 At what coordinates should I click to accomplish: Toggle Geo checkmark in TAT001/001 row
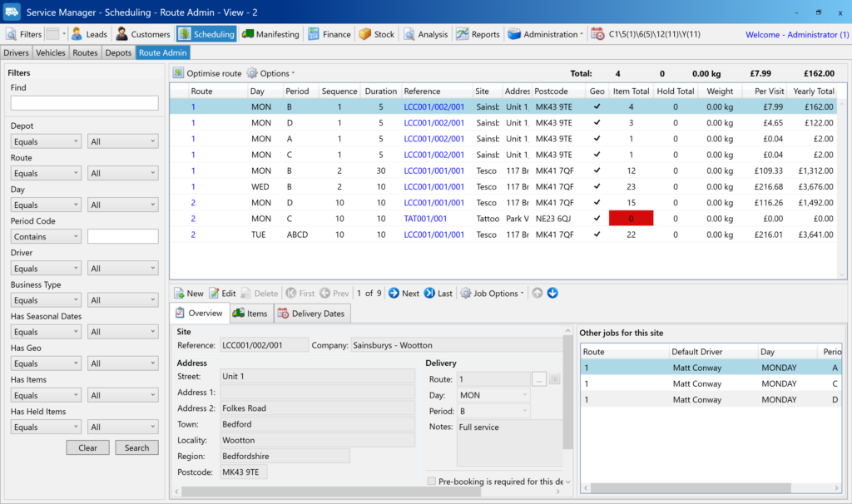pos(597,219)
